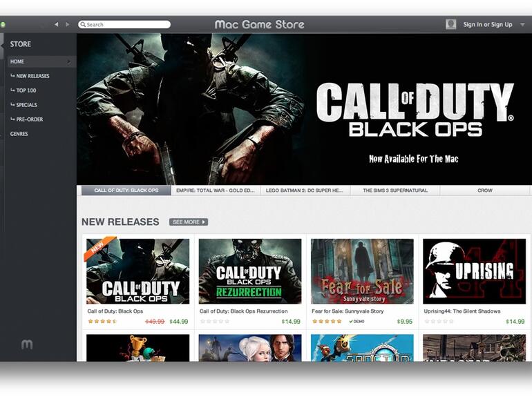Open the house scene thumbnail in second row
Viewport: 532px width, 399px height.
pyautogui.click(x=475, y=348)
